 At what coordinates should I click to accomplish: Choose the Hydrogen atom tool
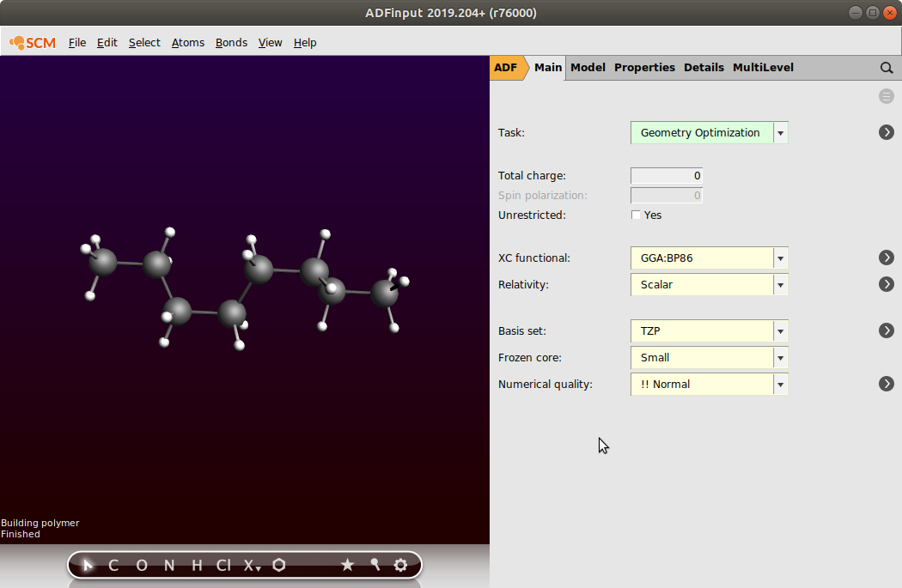coord(197,565)
